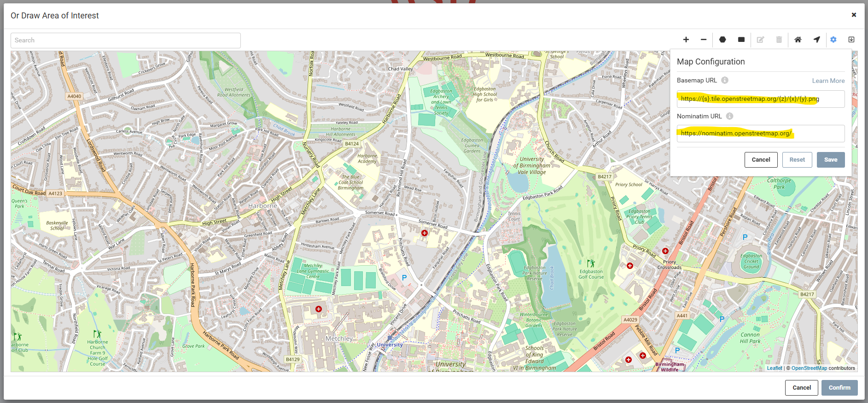Click the A4040 road badge

tap(74, 96)
